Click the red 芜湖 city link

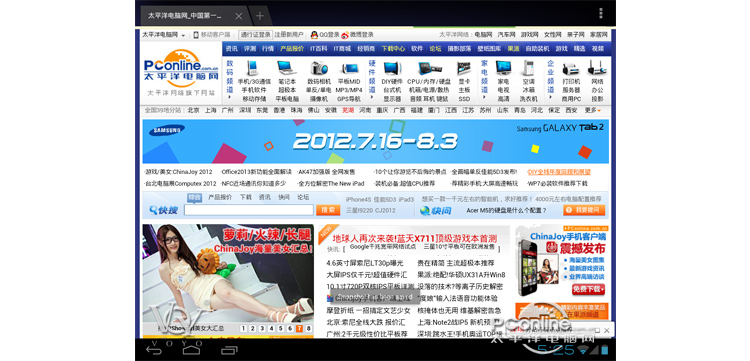(x=348, y=110)
